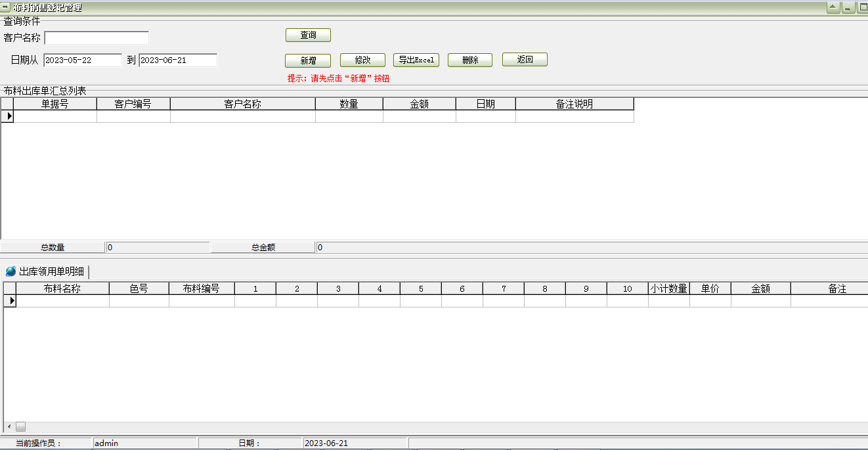Click the 备注 column header in detail grid

click(829, 288)
